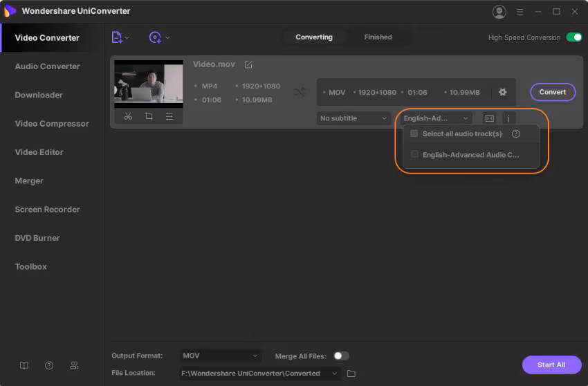Click the Start All button

(x=551, y=365)
